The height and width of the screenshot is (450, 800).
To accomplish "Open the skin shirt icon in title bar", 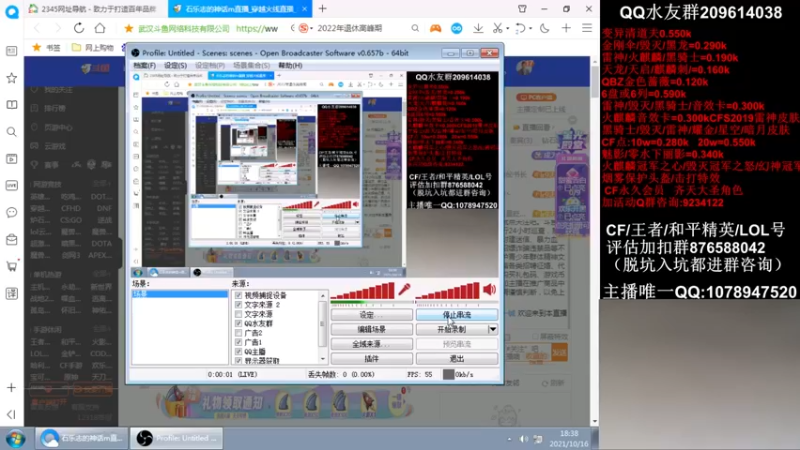I will [x=522, y=9].
